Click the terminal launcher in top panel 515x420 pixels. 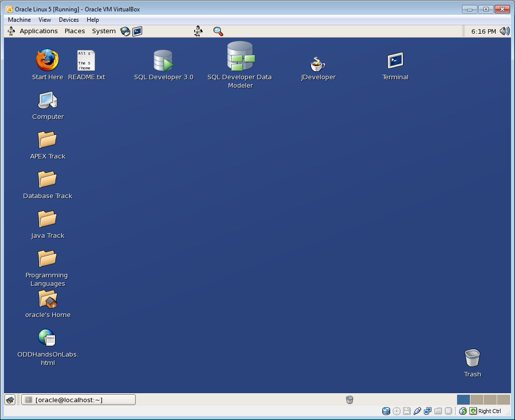point(137,31)
